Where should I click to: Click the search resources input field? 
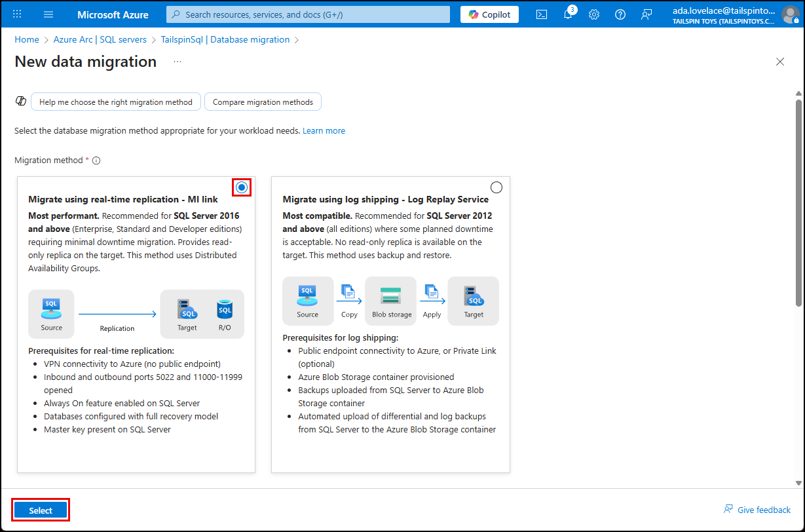308,14
